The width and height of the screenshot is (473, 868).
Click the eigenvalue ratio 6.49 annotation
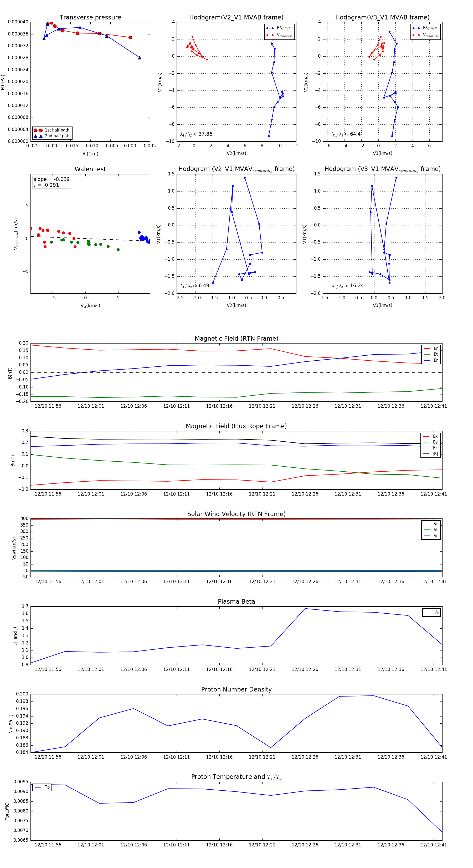[194, 286]
